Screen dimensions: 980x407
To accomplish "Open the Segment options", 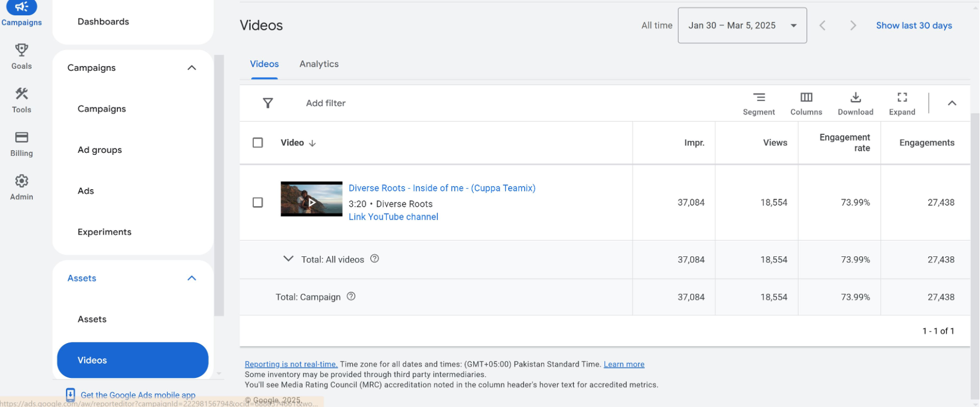I will coord(758,104).
